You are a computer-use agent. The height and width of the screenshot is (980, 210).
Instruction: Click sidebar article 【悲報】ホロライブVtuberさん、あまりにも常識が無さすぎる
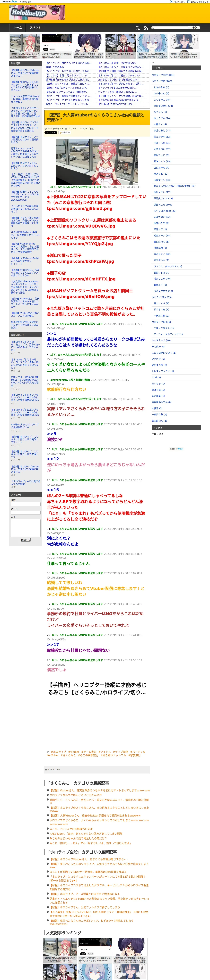point(25,73)
